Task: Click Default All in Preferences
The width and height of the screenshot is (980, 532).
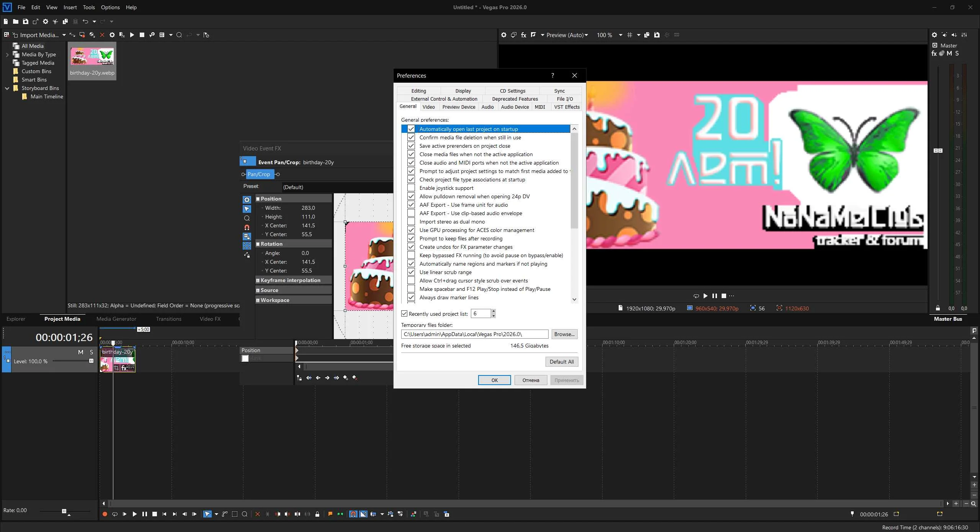Action: [x=562, y=362]
